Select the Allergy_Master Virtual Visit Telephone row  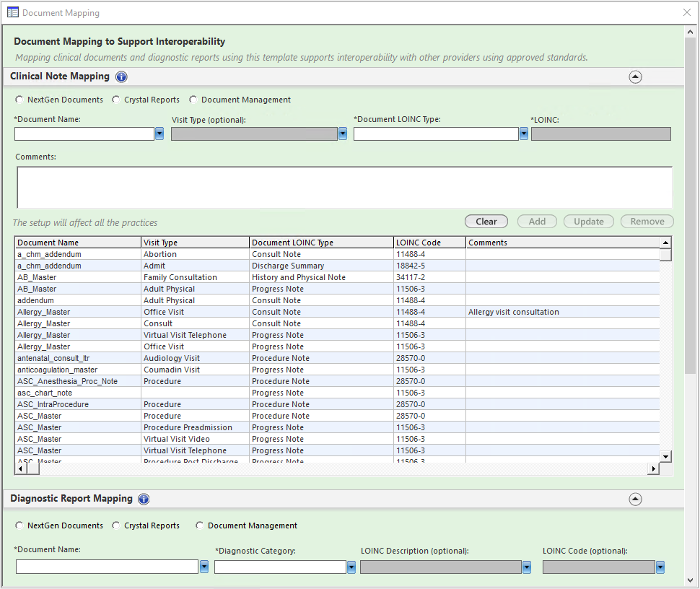point(337,335)
